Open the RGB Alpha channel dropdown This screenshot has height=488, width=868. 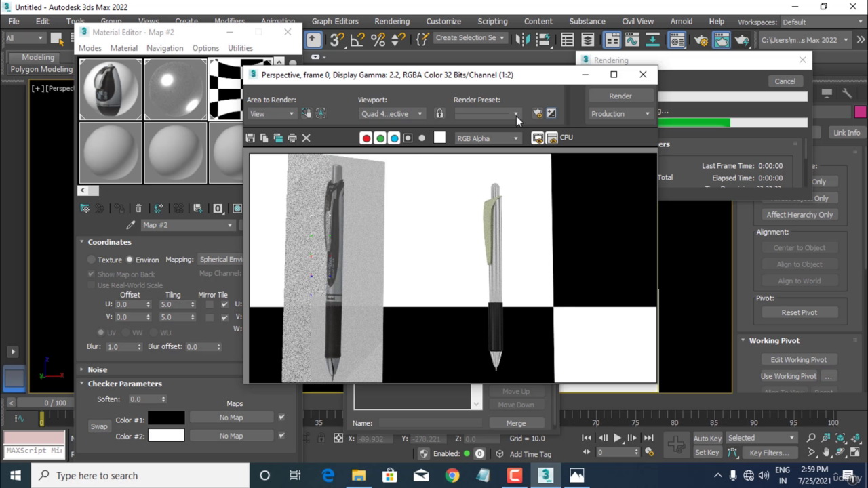point(487,138)
